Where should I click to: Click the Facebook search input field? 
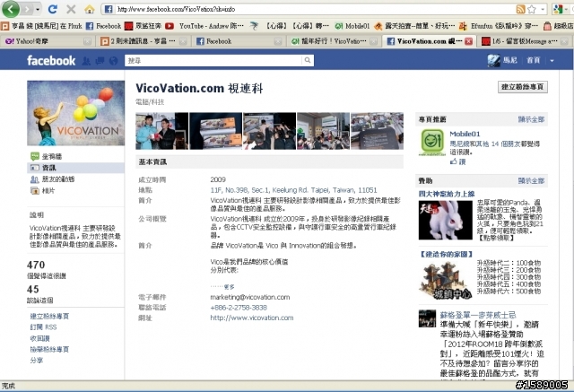tap(213, 60)
